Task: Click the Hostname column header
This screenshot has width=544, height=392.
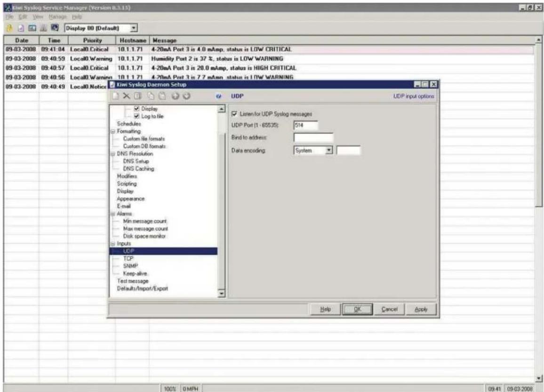Action: [x=133, y=40]
